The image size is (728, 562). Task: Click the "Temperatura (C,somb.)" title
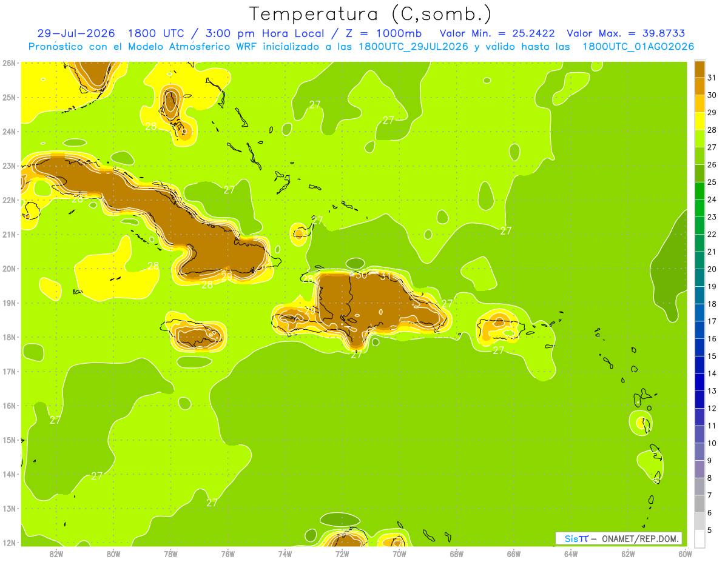(x=371, y=14)
